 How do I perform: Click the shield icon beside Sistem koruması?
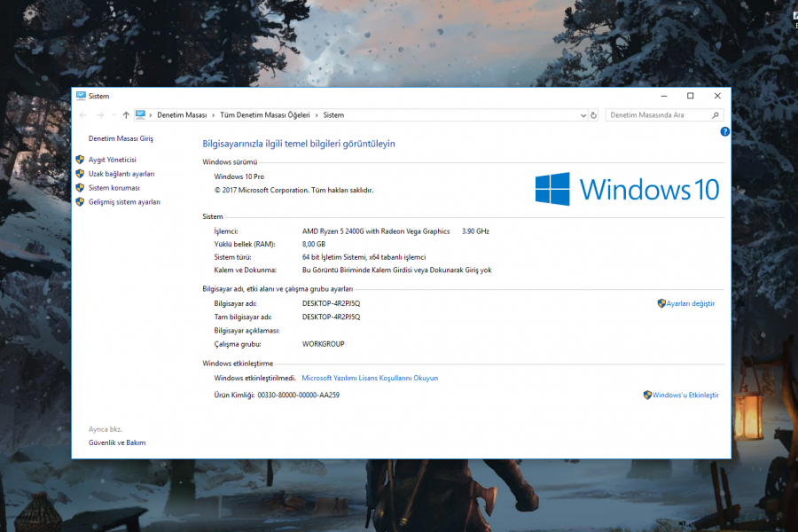[x=80, y=188]
